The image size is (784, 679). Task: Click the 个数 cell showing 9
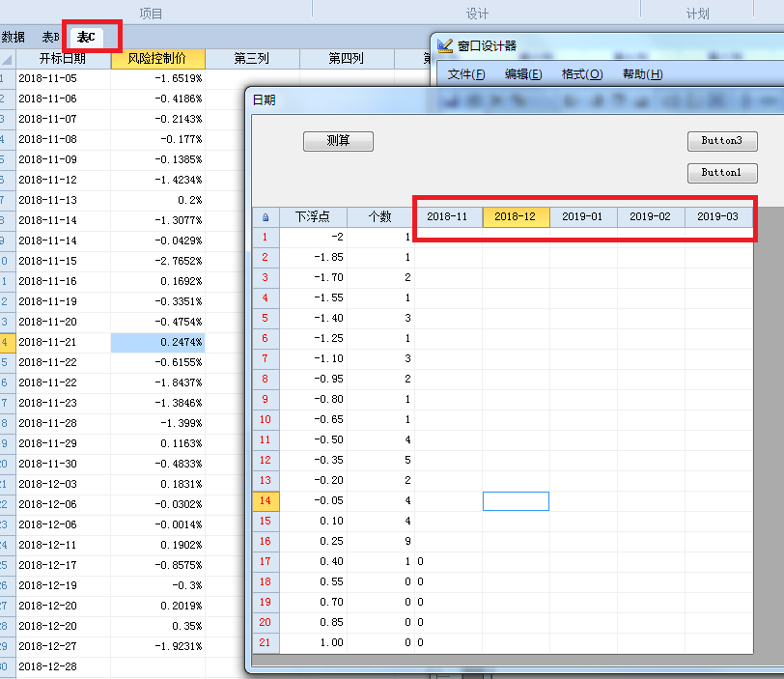click(x=380, y=542)
